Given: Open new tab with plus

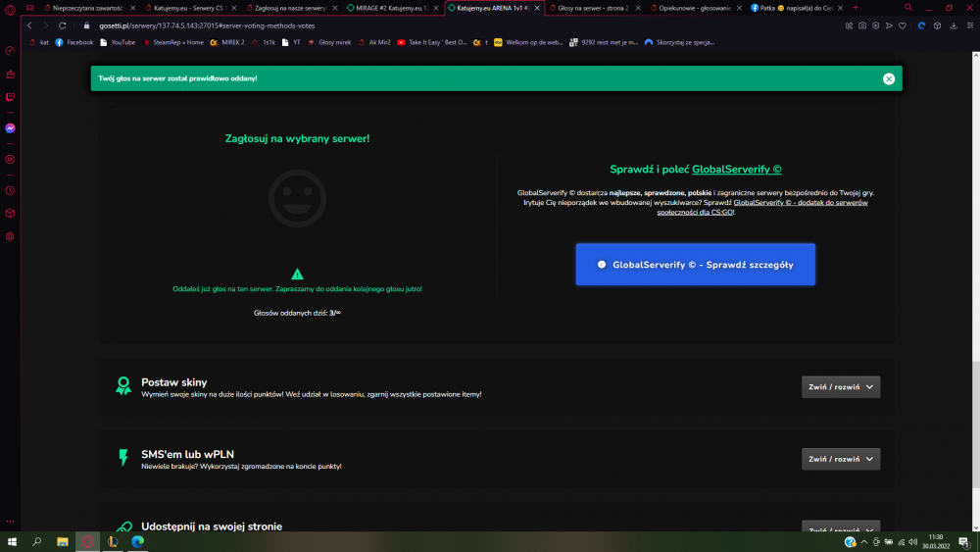Looking at the screenshot, I should [856, 8].
